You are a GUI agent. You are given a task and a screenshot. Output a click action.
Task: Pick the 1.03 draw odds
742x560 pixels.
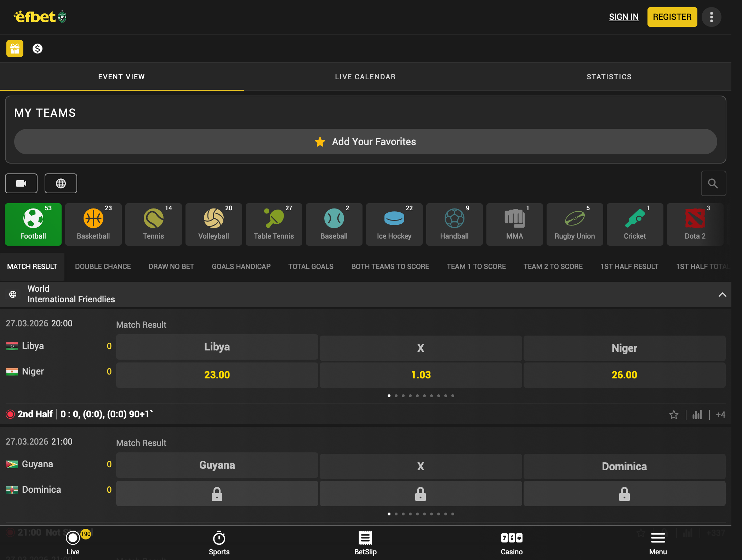pos(421,375)
